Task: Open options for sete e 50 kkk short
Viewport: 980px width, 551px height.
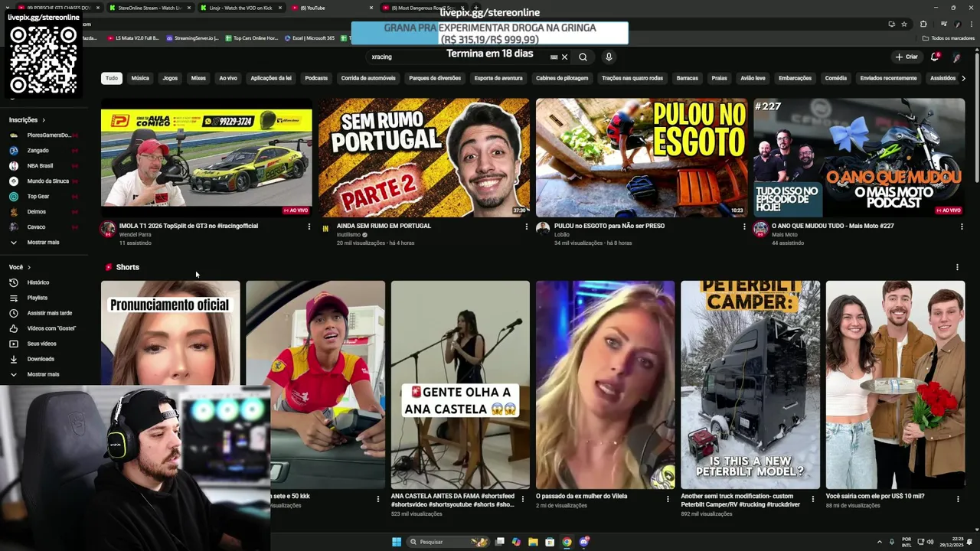Action: pos(377,498)
